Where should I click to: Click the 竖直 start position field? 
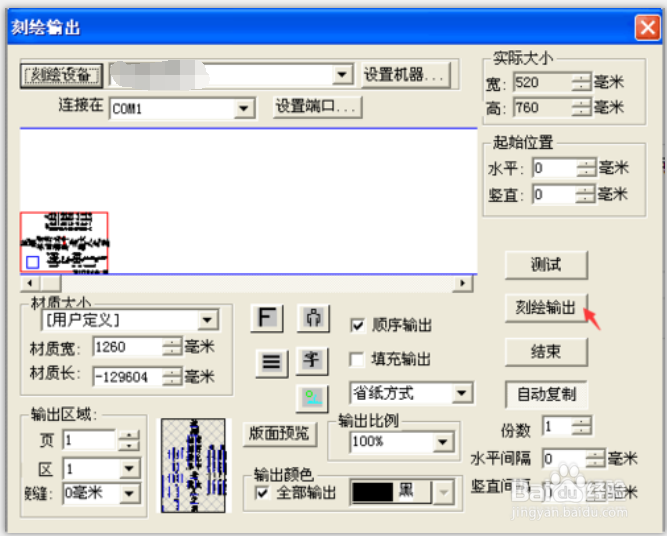[554, 194]
